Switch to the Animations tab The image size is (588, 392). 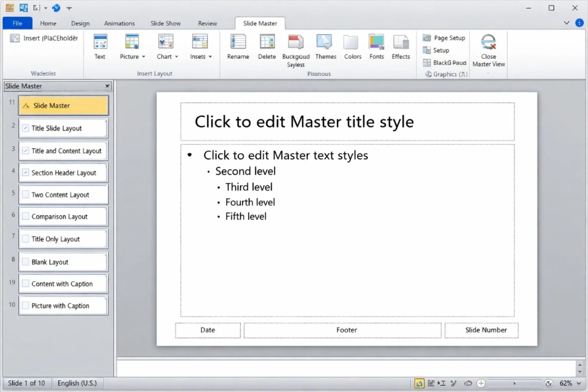tap(119, 23)
